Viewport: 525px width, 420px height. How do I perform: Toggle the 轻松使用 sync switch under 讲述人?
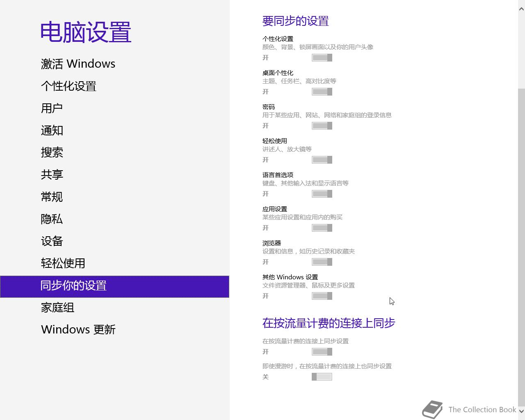tap(322, 160)
